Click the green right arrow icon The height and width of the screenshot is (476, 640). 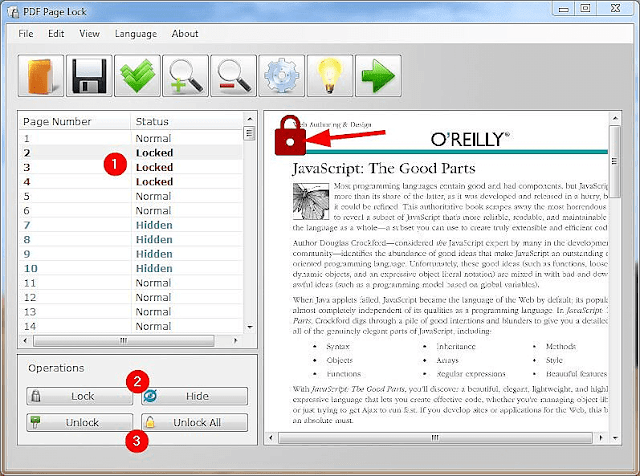pos(378,76)
